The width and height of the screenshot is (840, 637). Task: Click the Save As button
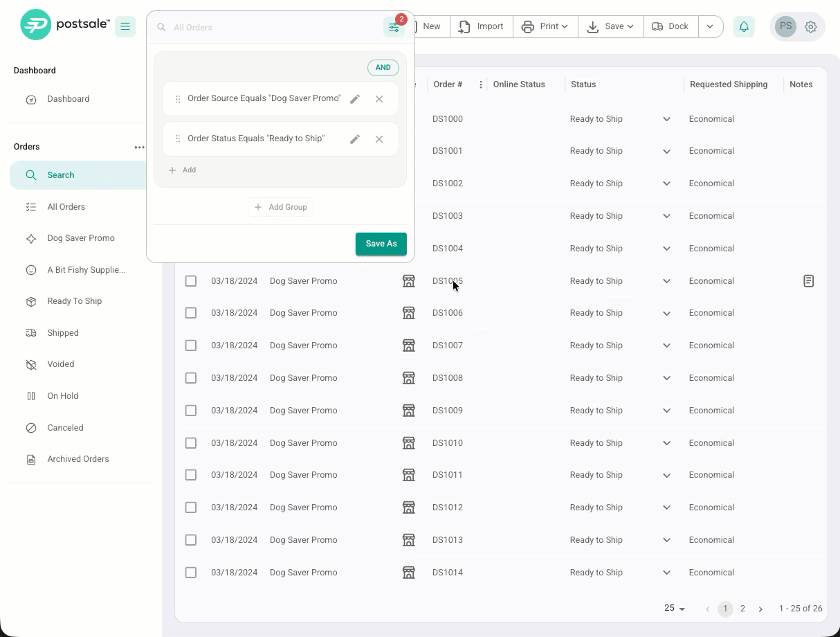click(x=381, y=244)
